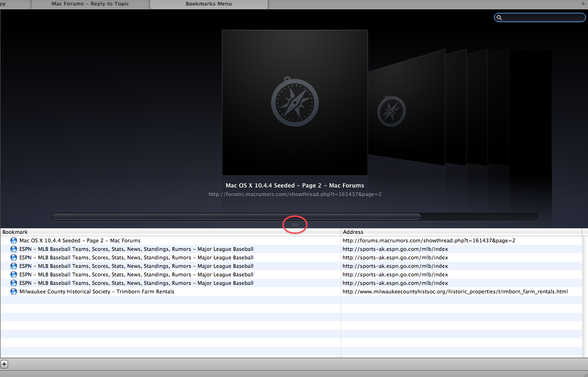Add a bookmark with the bottom plus button
The width and height of the screenshot is (588, 377).
click(x=4, y=364)
